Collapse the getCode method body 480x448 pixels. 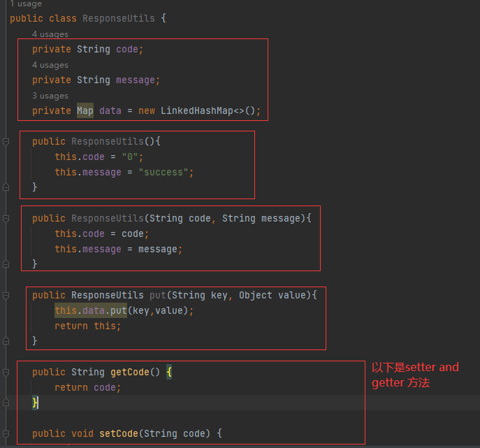(x=6, y=373)
